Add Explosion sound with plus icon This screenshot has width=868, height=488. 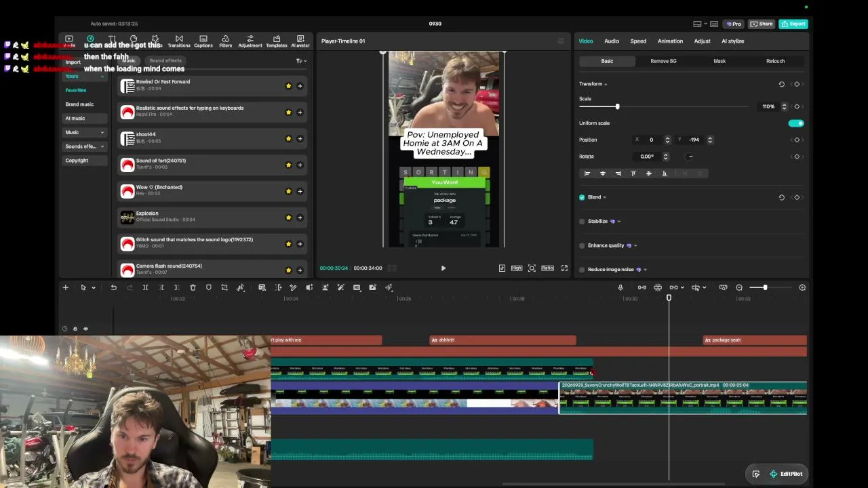[300, 218]
